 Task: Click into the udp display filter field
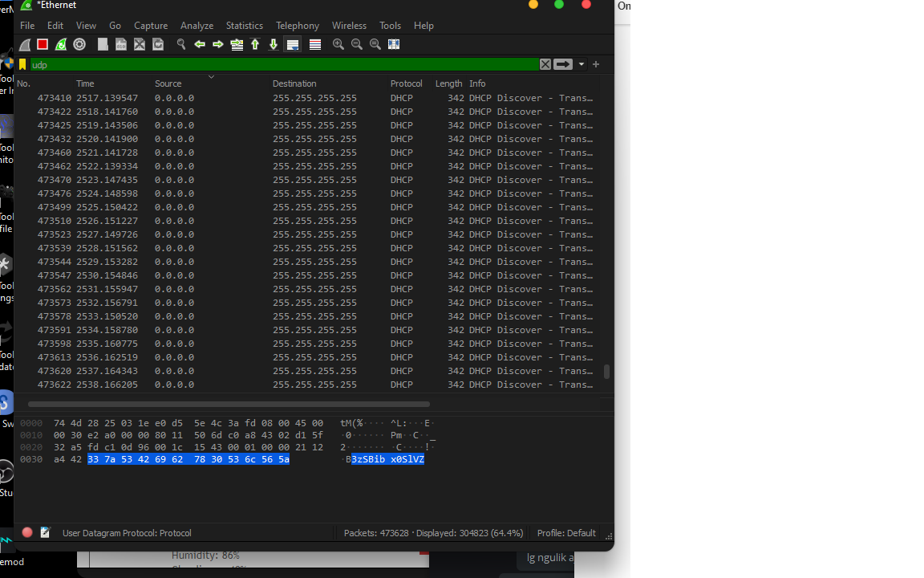[285, 64]
